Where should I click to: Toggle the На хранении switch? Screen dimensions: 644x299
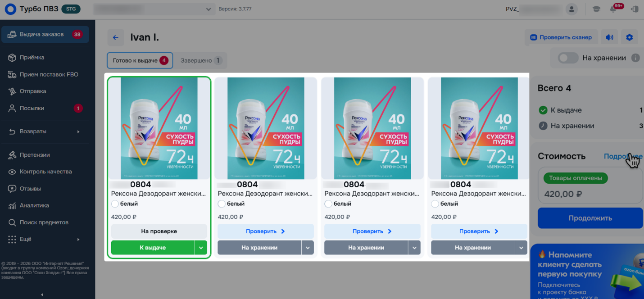click(x=567, y=58)
